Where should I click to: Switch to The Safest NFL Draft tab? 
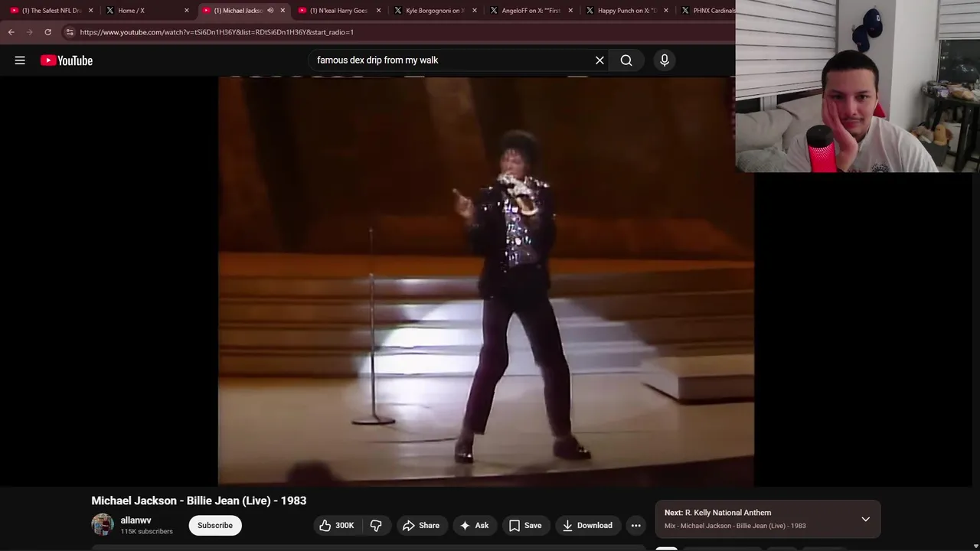tap(51, 11)
